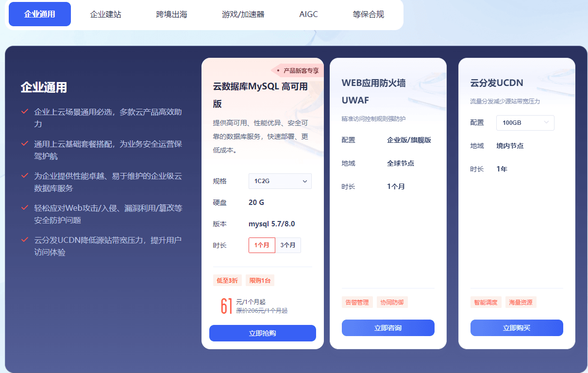
Task: Select the 1个月 duration option
Action: (x=262, y=245)
